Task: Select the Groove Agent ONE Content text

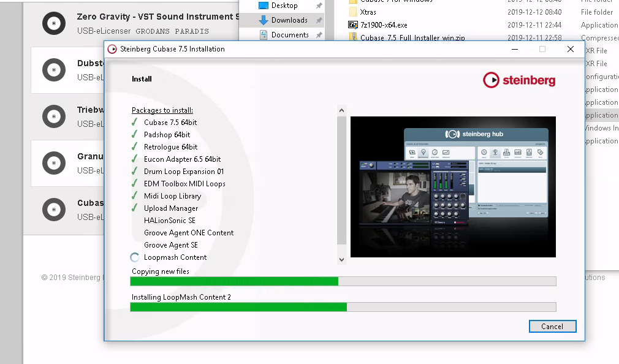Action: pos(189,232)
